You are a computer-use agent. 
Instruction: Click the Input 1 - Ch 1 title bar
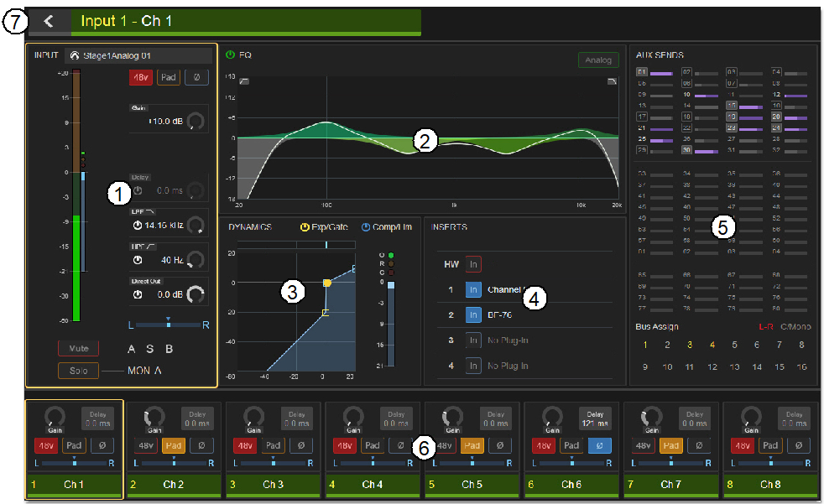(x=246, y=22)
